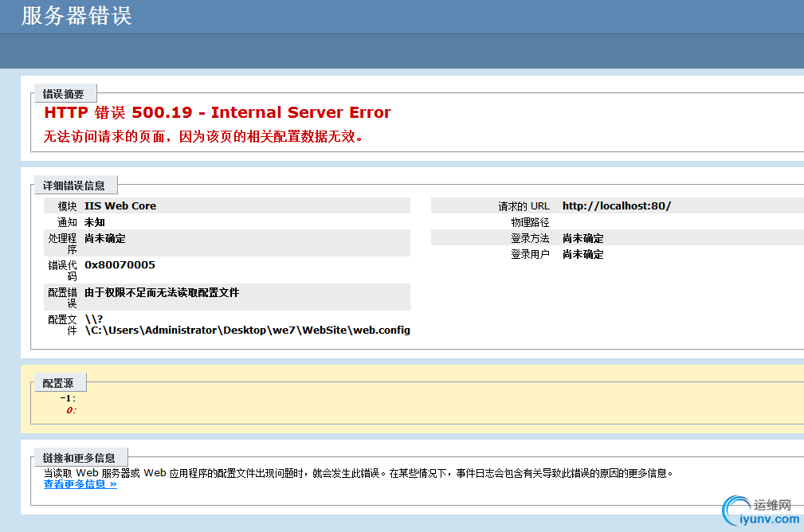The image size is (804, 532).
Task: Select the IIS Web Core module value
Action: pyautogui.click(x=120, y=206)
